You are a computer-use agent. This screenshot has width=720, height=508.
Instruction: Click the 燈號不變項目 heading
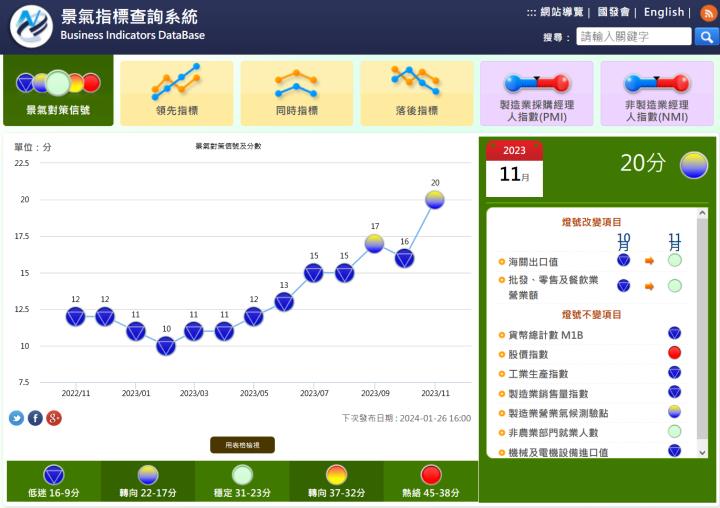pyautogui.click(x=591, y=315)
